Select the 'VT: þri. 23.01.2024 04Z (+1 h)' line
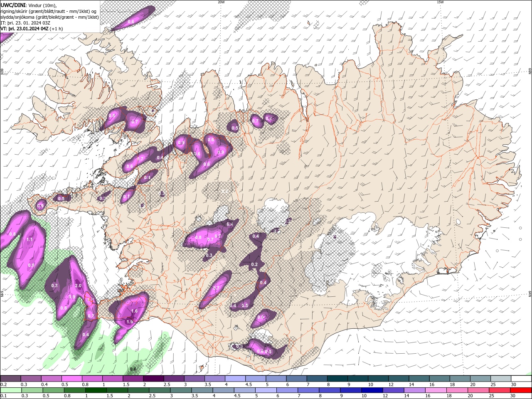The width and height of the screenshot is (532, 399). pos(32,29)
